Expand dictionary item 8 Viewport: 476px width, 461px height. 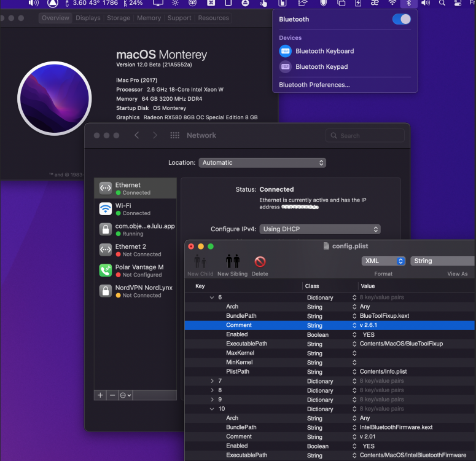coord(212,390)
